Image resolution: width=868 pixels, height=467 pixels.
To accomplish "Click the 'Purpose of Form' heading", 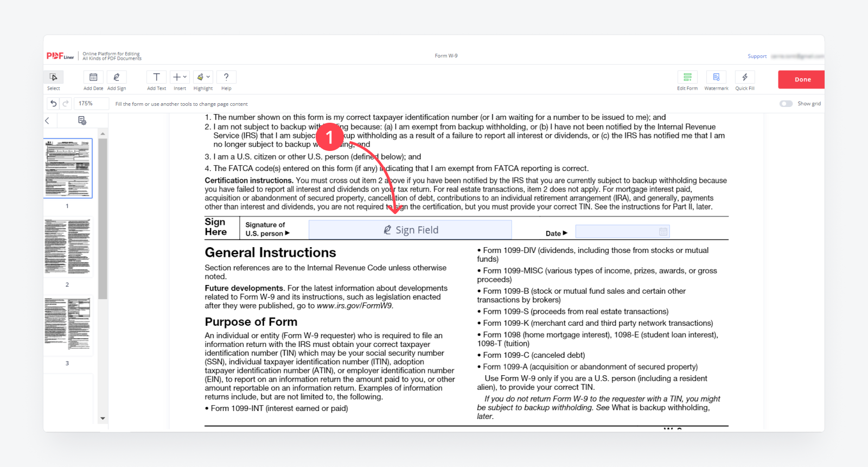I will pyautogui.click(x=251, y=322).
